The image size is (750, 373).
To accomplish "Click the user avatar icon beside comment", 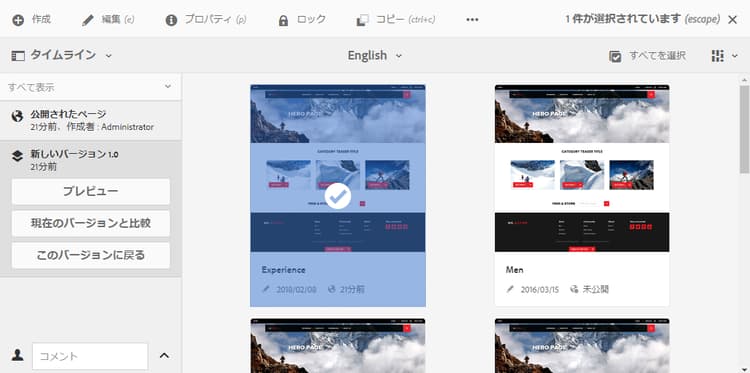I will pos(18,355).
